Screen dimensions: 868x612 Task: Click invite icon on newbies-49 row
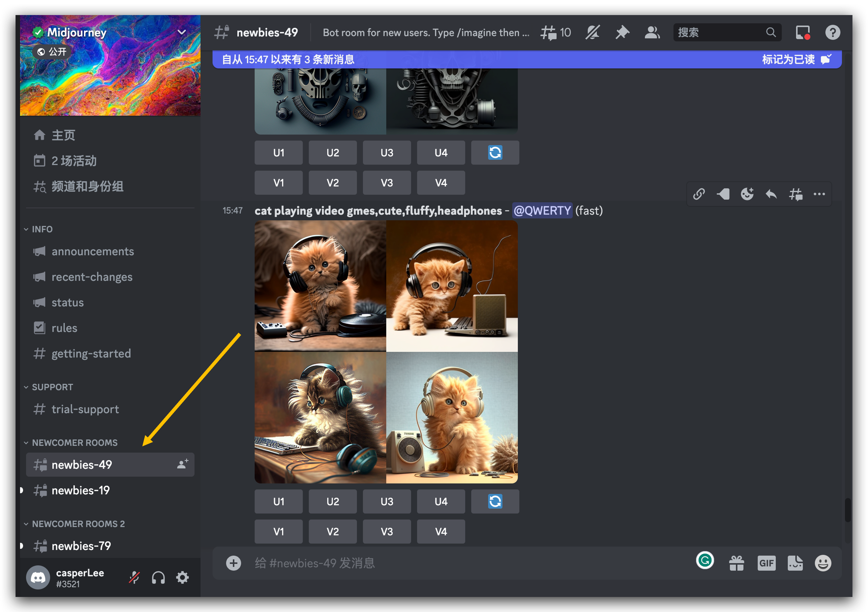pyautogui.click(x=183, y=464)
